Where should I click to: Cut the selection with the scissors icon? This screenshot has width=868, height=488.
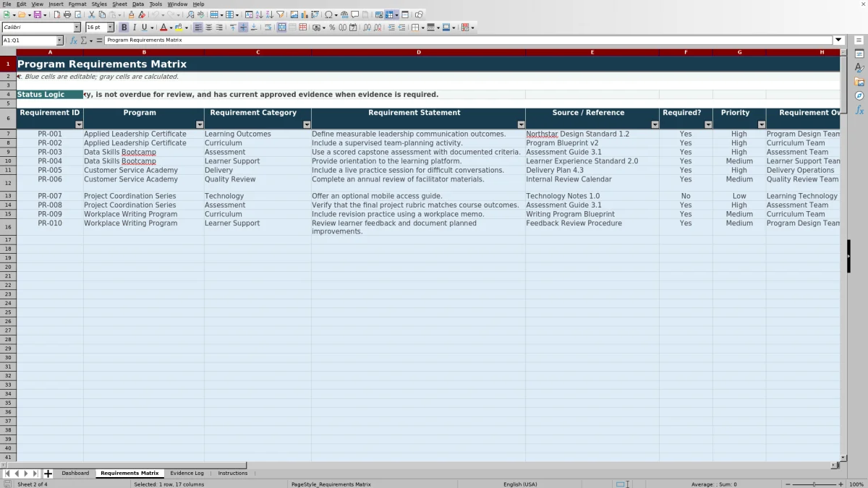(x=91, y=14)
